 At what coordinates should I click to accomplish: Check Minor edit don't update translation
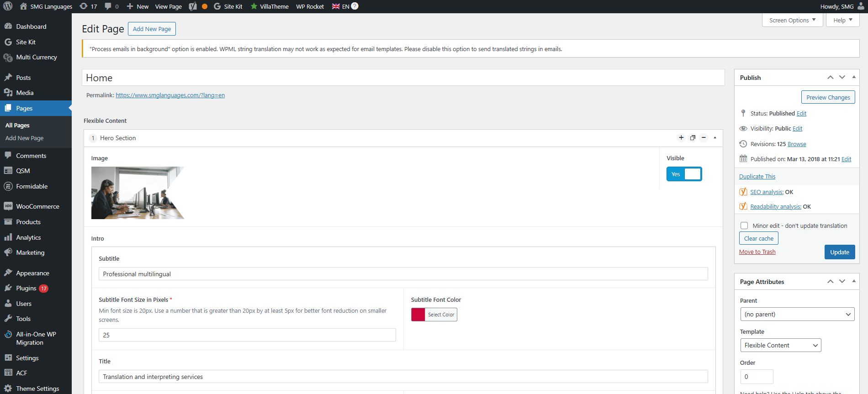point(744,226)
